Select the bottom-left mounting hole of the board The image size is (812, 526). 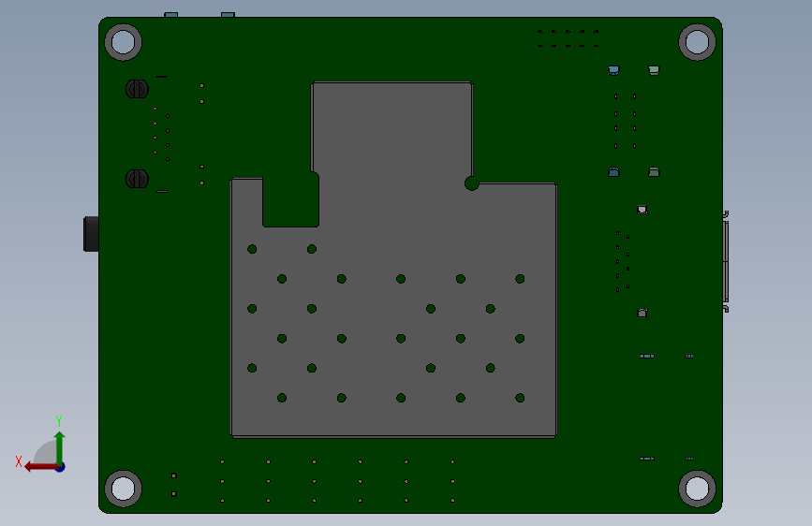pyautogui.click(x=124, y=489)
